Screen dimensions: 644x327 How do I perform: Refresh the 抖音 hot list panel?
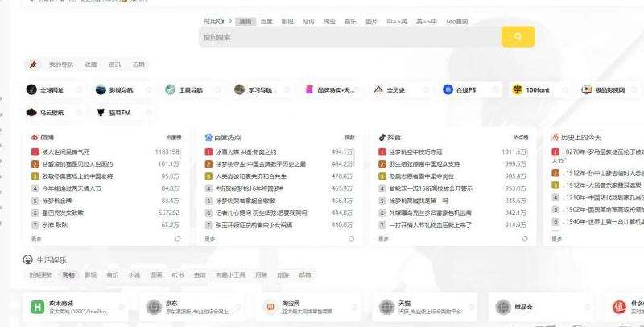(x=525, y=238)
